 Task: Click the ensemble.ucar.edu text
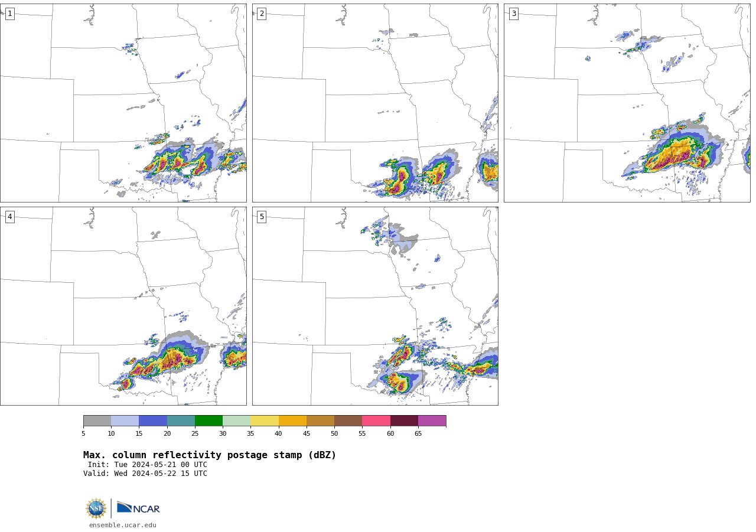(123, 525)
